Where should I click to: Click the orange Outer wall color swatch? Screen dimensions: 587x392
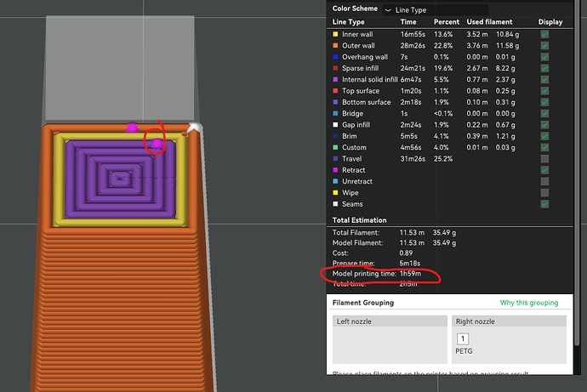(335, 46)
